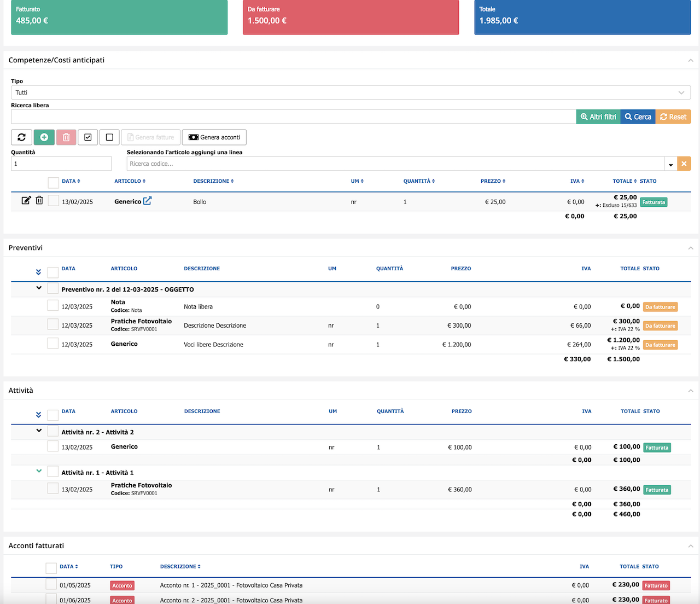Open the article code dropdown arrow
The width and height of the screenshot is (700, 604).
[x=670, y=164]
